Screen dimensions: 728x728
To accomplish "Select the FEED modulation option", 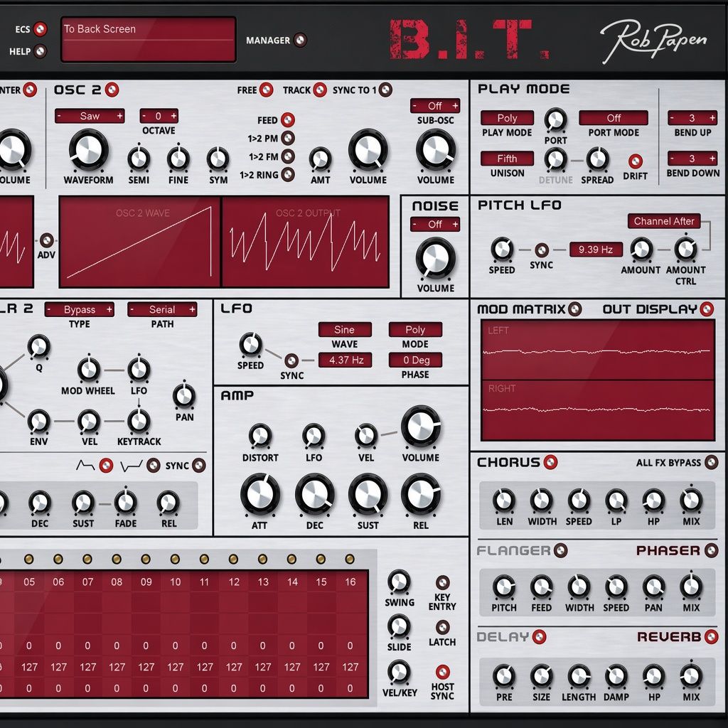I will click(x=288, y=119).
